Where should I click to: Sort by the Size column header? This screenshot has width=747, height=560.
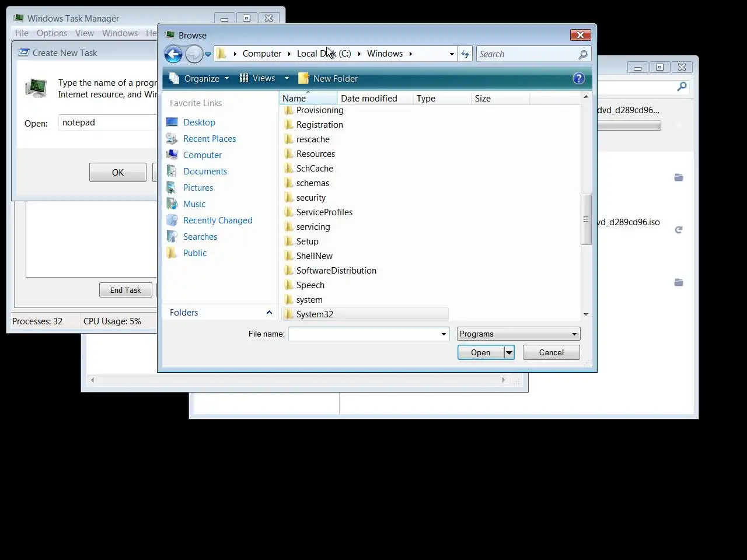click(500, 98)
